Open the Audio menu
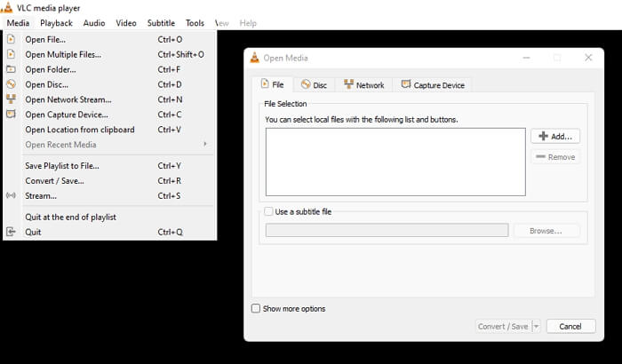 [x=94, y=23]
